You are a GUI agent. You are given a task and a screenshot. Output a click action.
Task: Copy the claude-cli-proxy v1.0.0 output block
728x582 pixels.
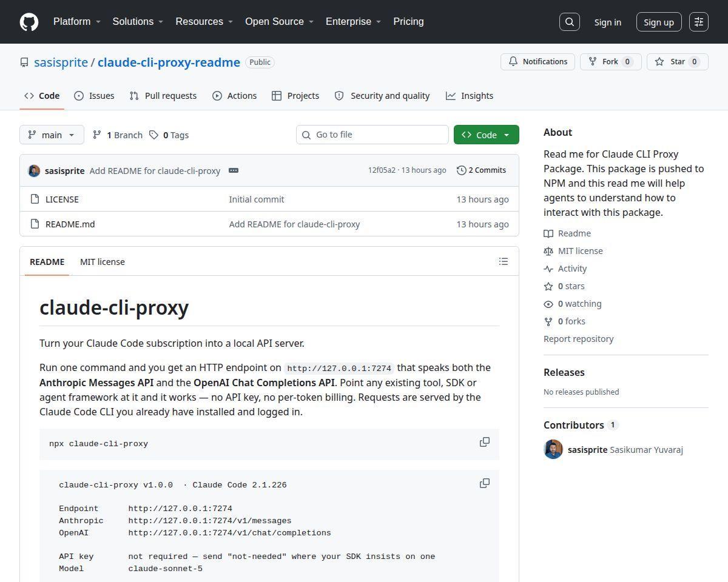485,483
